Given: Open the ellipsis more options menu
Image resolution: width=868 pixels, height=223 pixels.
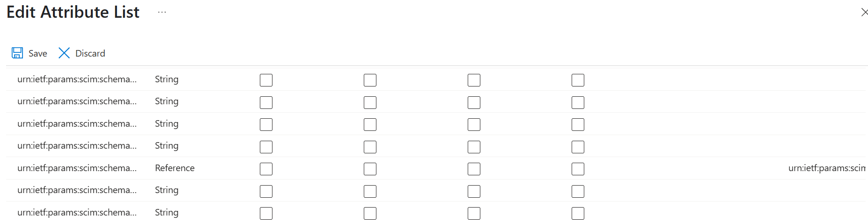Looking at the screenshot, I should (x=162, y=12).
